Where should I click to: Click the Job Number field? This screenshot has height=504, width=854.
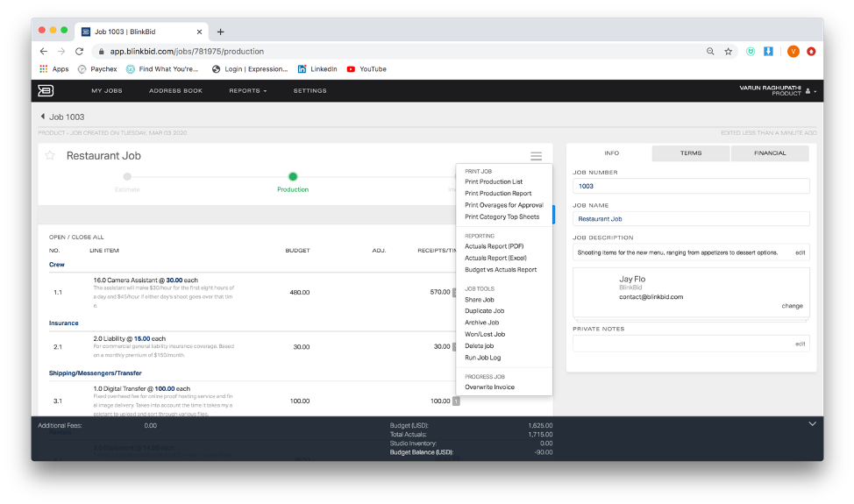pos(691,186)
